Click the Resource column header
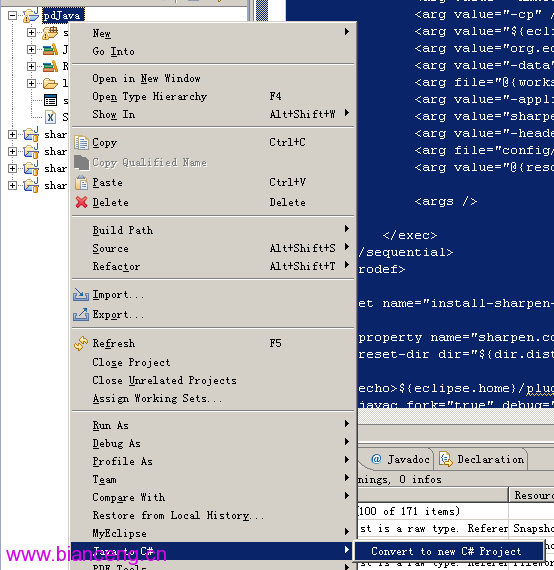 pyautogui.click(x=532, y=495)
